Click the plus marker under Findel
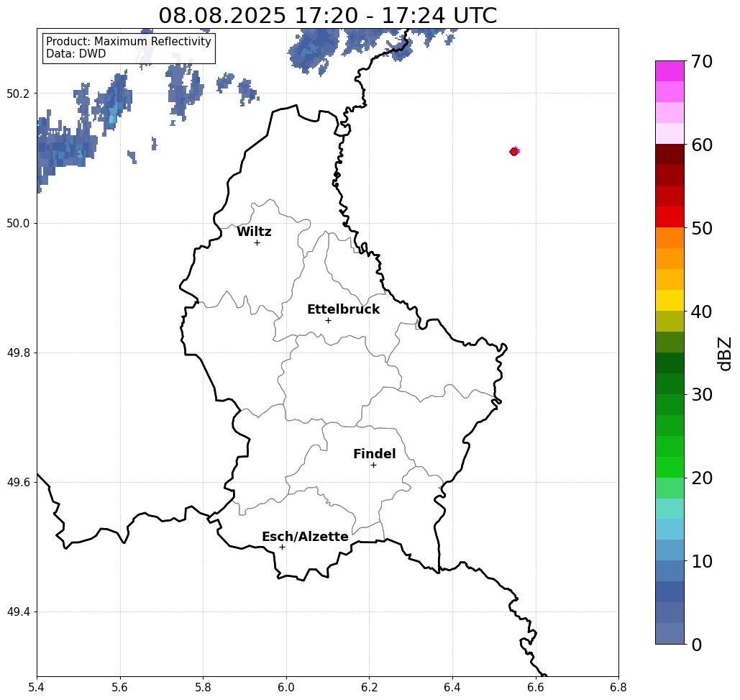The image size is (740, 700). coord(373,465)
